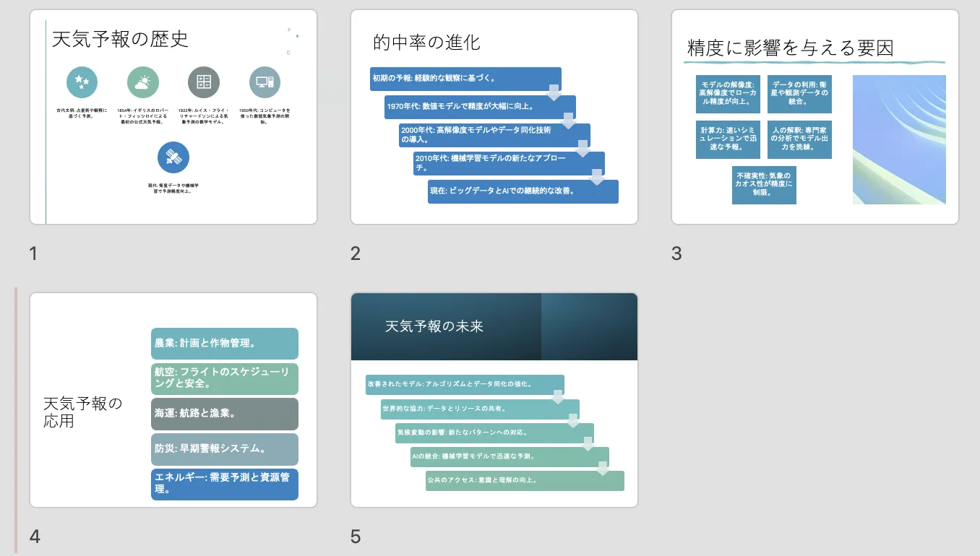Click the title 精度に影響を与える要因
The width and height of the screenshot is (980, 556).
(x=791, y=48)
